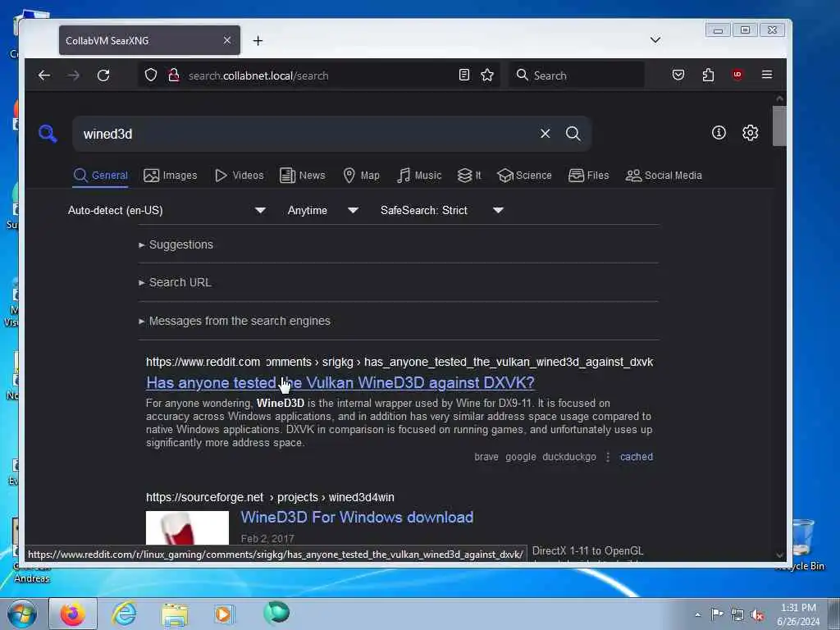List all tabs with the chevron button
This screenshot has width=840, height=630.
(655, 39)
